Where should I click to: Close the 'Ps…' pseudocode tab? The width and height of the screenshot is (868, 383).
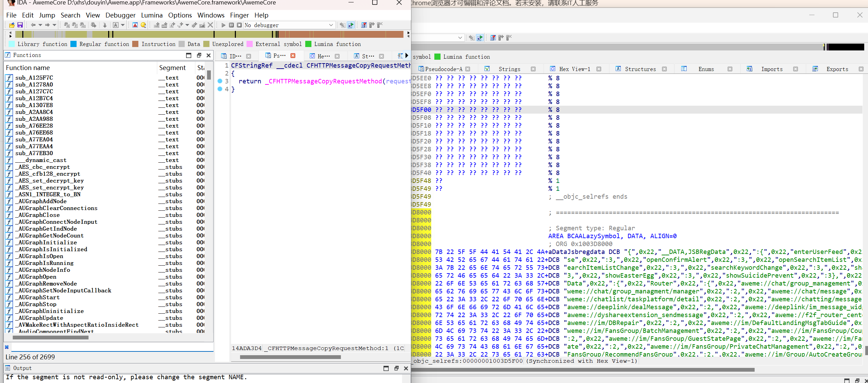click(x=293, y=56)
